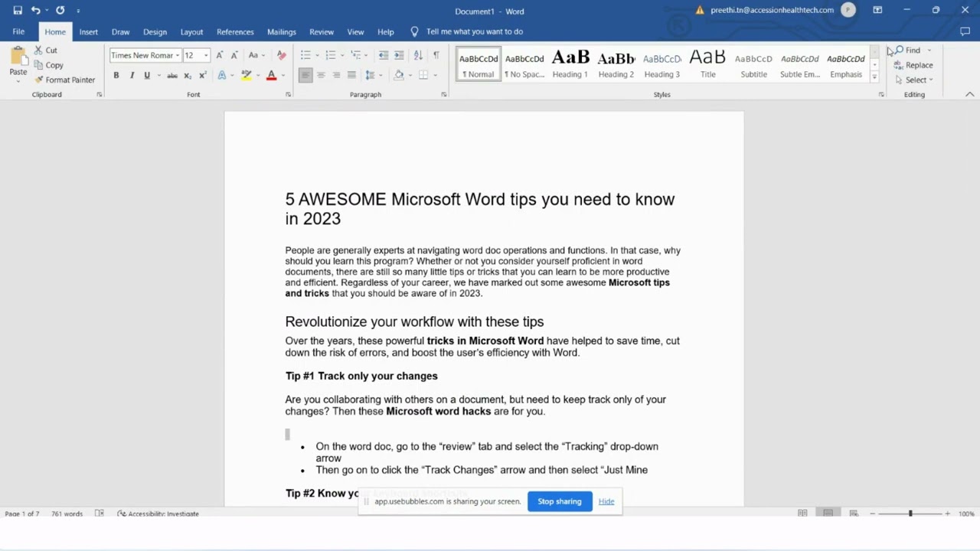Decrease font size with the shrink font icon

[x=234, y=55]
